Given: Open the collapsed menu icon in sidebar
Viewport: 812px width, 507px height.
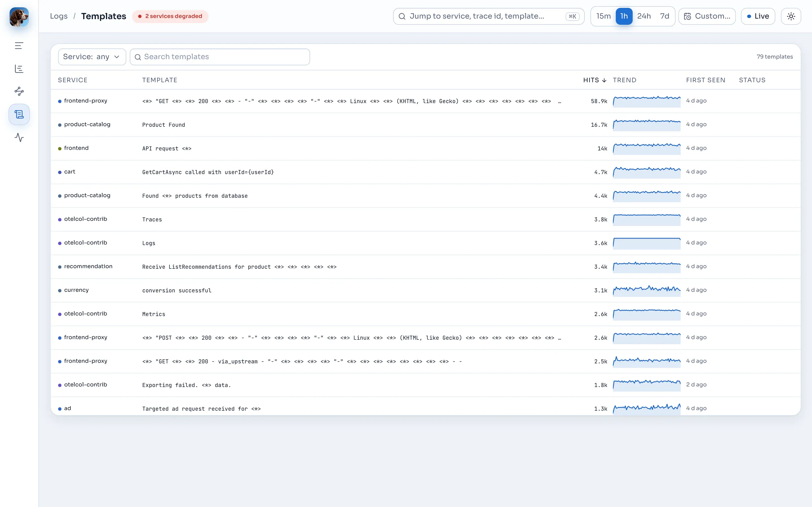Looking at the screenshot, I should pos(19,46).
